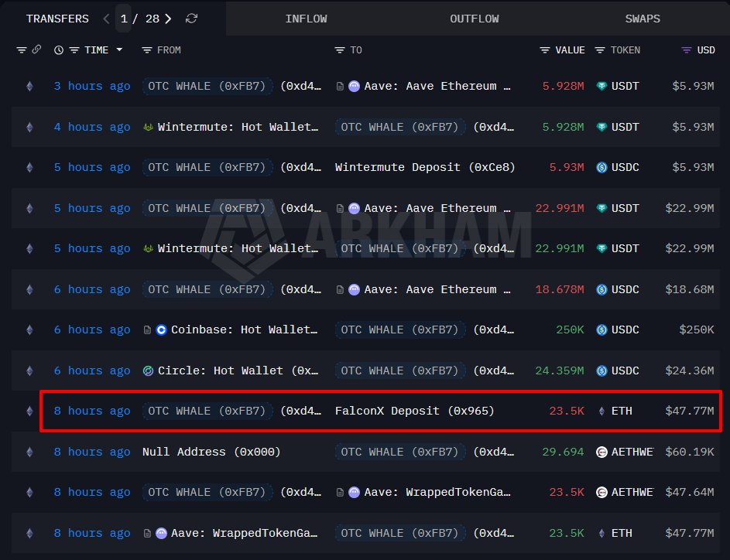Switch to the OUTFLOW tab
Viewport: 730px width, 560px height.
pos(474,19)
